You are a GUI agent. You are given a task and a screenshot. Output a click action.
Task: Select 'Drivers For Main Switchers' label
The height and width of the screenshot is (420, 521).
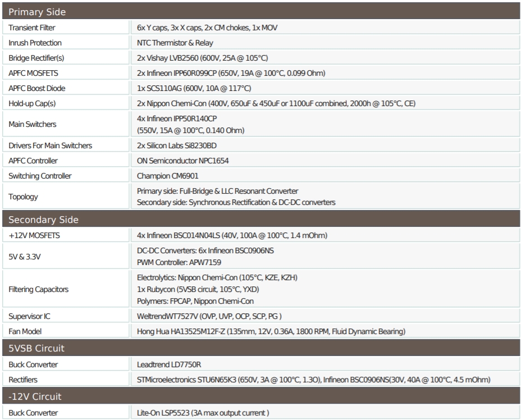(x=50, y=145)
